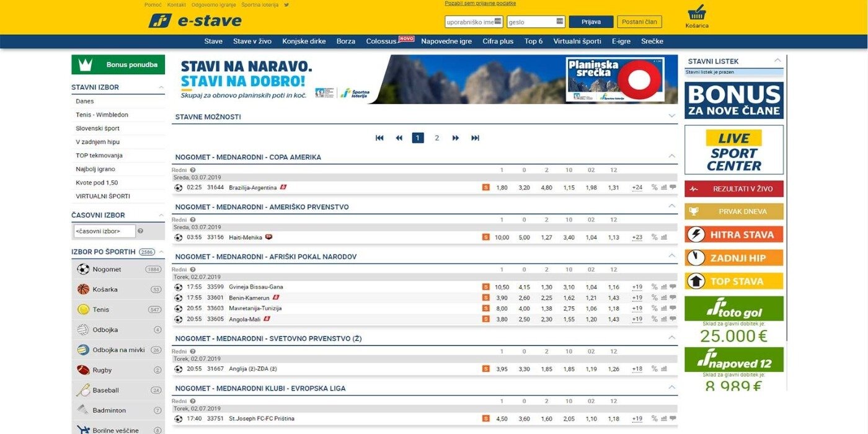Click percent icon for Anglija (ž)-ZDA (ž)

[654, 369]
